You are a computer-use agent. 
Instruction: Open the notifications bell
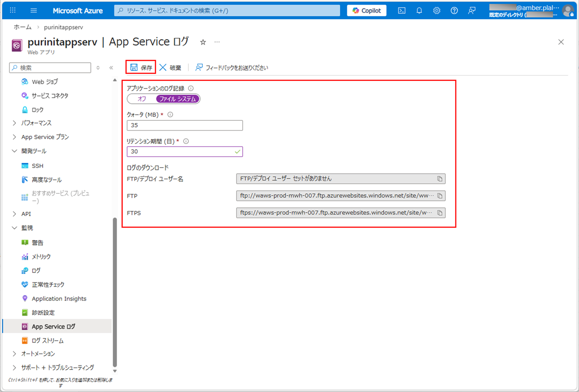tap(419, 10)
